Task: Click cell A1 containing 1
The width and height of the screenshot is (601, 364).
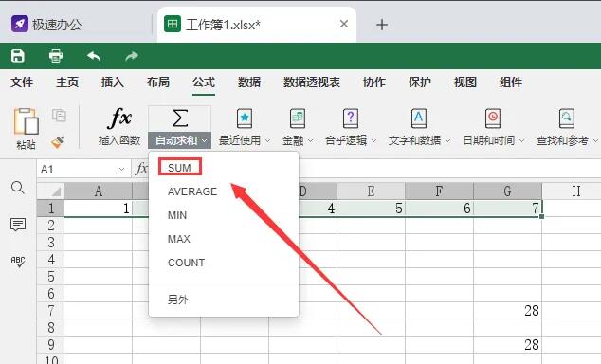Action: point(99,209)
